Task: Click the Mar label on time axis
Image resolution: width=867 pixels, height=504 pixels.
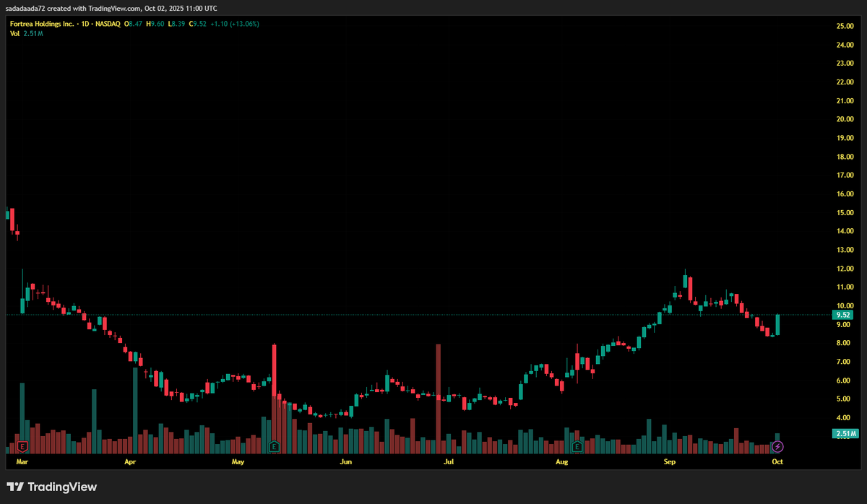Action: 22,461
